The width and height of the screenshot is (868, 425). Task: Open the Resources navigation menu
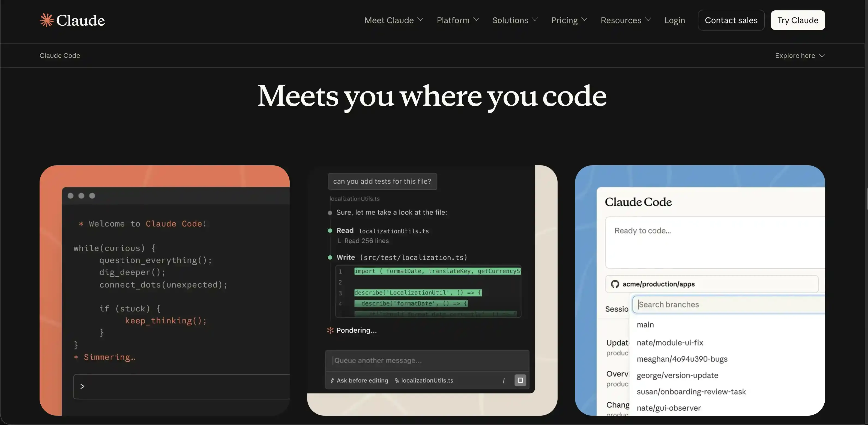(626, 20)
